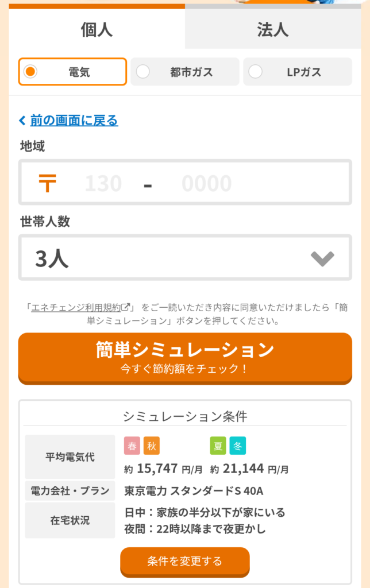This screenshot has width=370, height=588.
Task: Click the teal 冬 season badge
Action: pyautogui.click(x=238, y=446)
